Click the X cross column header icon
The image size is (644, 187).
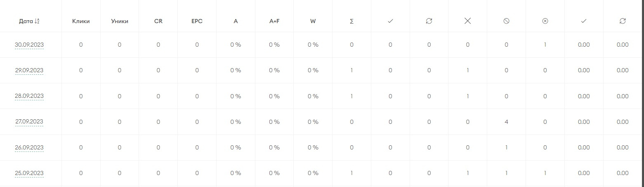(x=467, y=21)
